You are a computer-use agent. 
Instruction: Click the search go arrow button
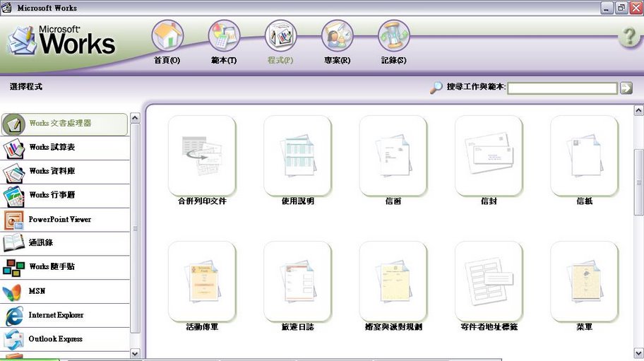click(626, 88)
